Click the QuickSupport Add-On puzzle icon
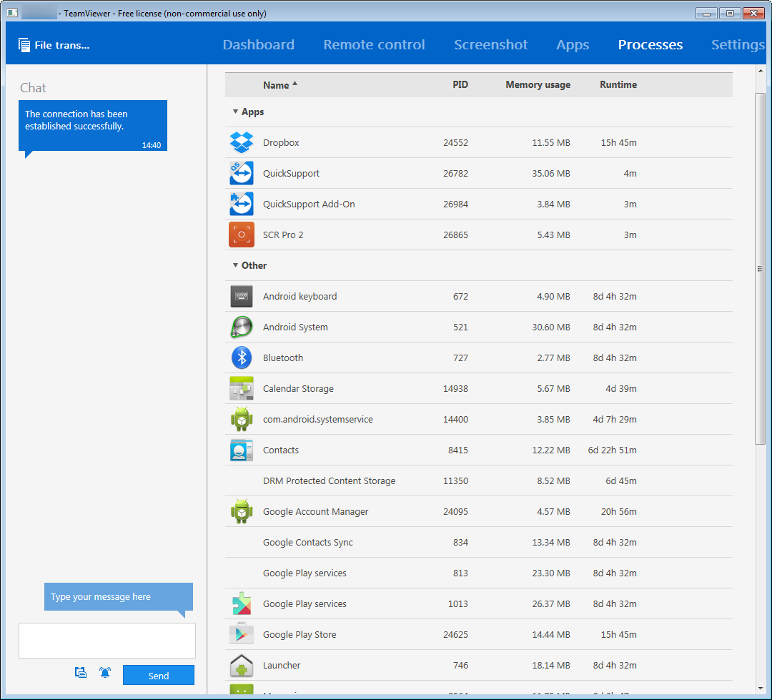This screenshot has width=772, height=700. pyautogui.click(x=242, y=204)
